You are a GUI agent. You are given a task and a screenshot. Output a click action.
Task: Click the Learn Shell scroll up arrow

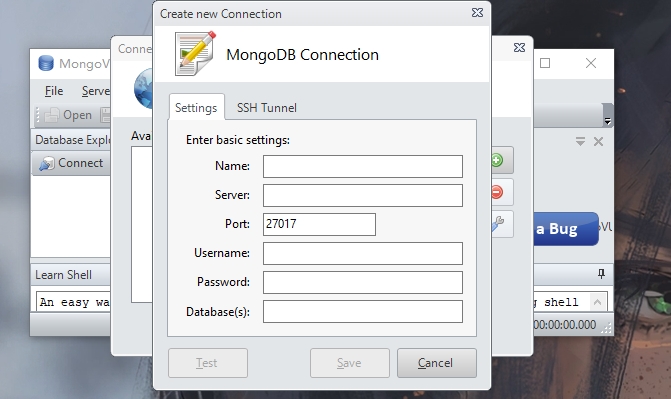point(597,302)
